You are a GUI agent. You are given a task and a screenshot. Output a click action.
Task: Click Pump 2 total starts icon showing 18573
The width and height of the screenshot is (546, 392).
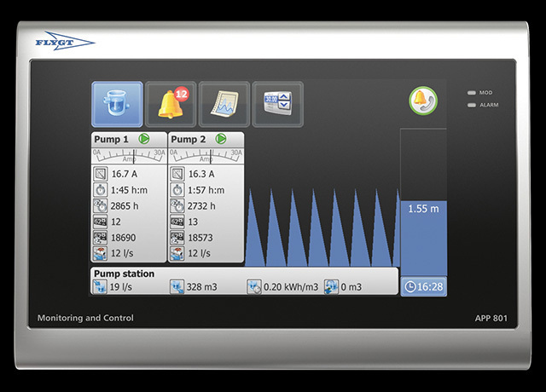[x=177, y=238]
